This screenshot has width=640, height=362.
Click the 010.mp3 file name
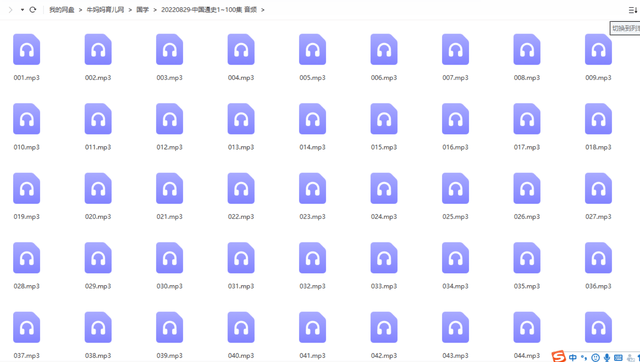(27, 147)
